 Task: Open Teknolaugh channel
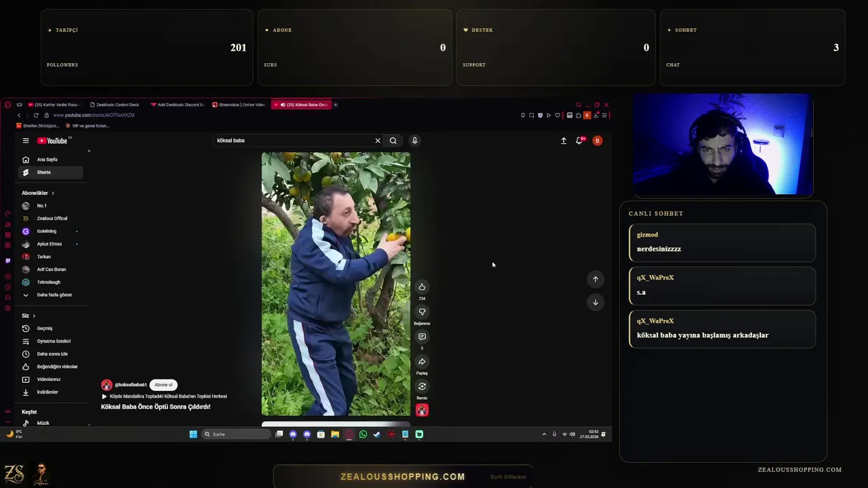click(x=51, y=282)
